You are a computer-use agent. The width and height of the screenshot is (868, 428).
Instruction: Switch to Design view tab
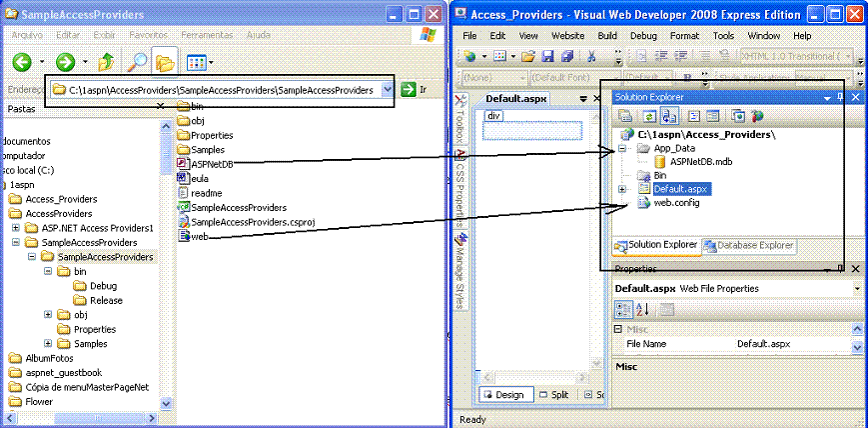click(504, 395)
